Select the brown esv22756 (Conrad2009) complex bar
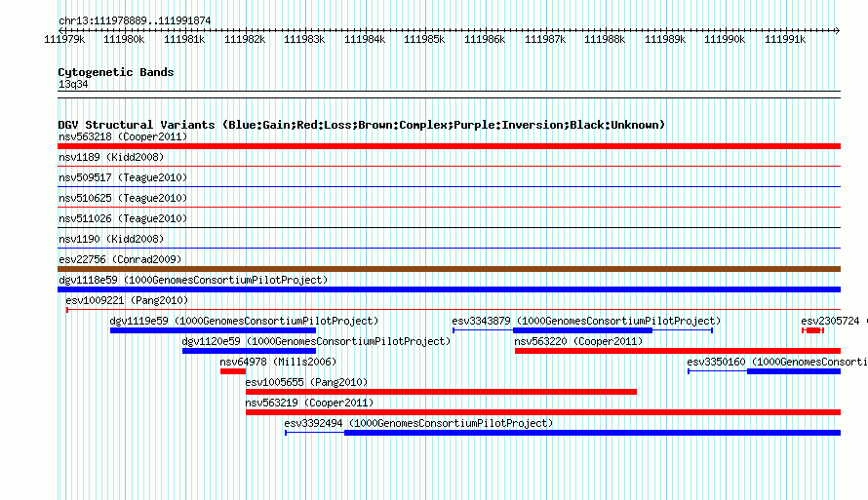This screenshot has height=500, width=868. pos(449,269)
